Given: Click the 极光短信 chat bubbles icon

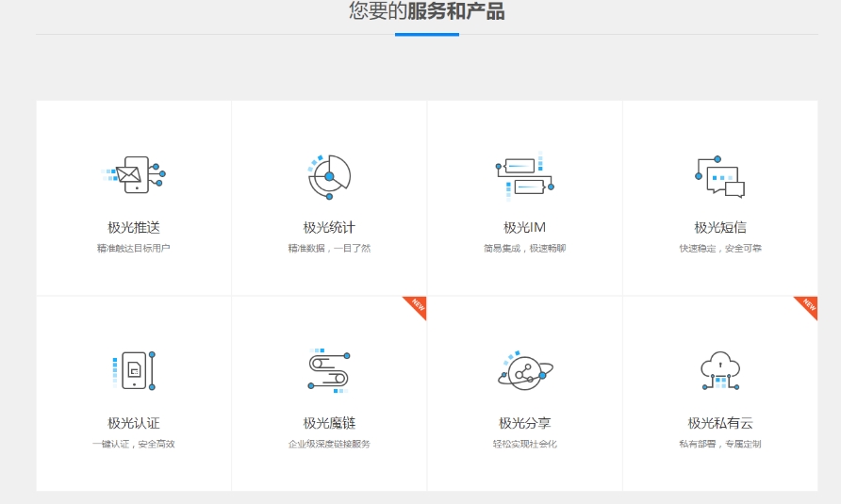Looking at the screenshot, I should (719, 177).
